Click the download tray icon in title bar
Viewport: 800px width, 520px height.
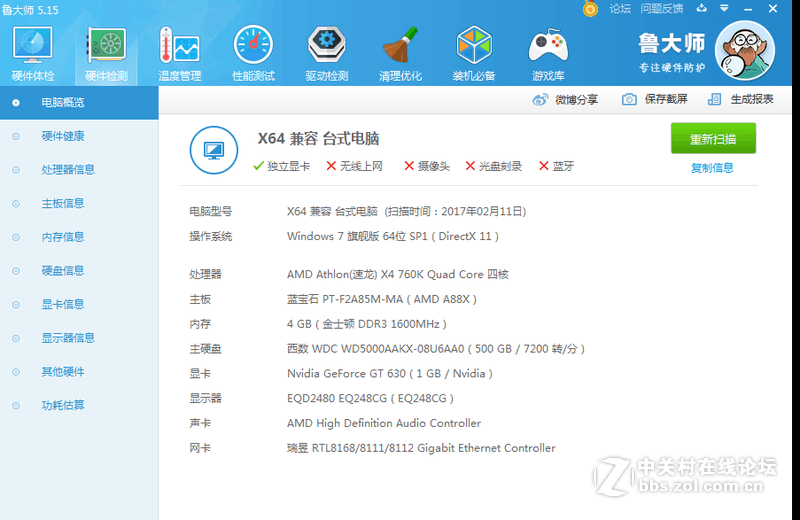[x=702, y=8]
